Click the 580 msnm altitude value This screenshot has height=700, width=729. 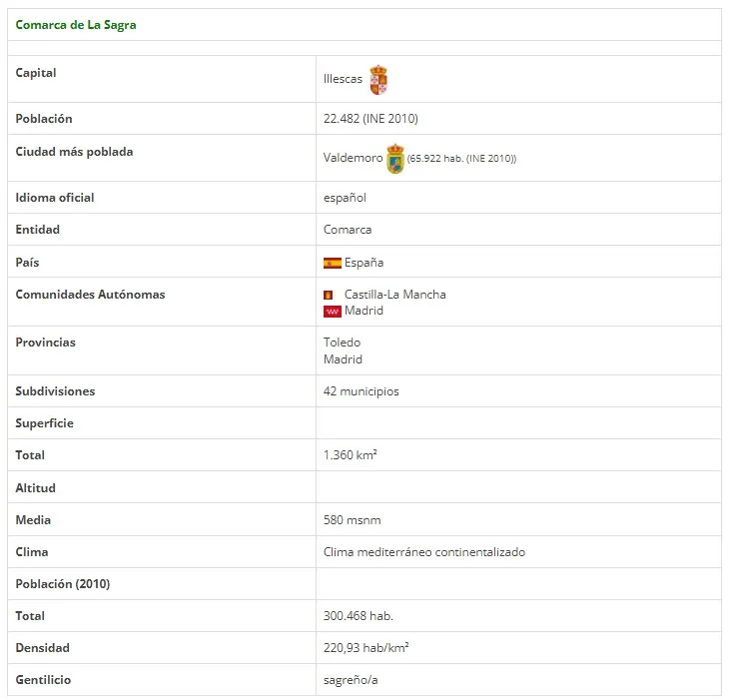353,520
